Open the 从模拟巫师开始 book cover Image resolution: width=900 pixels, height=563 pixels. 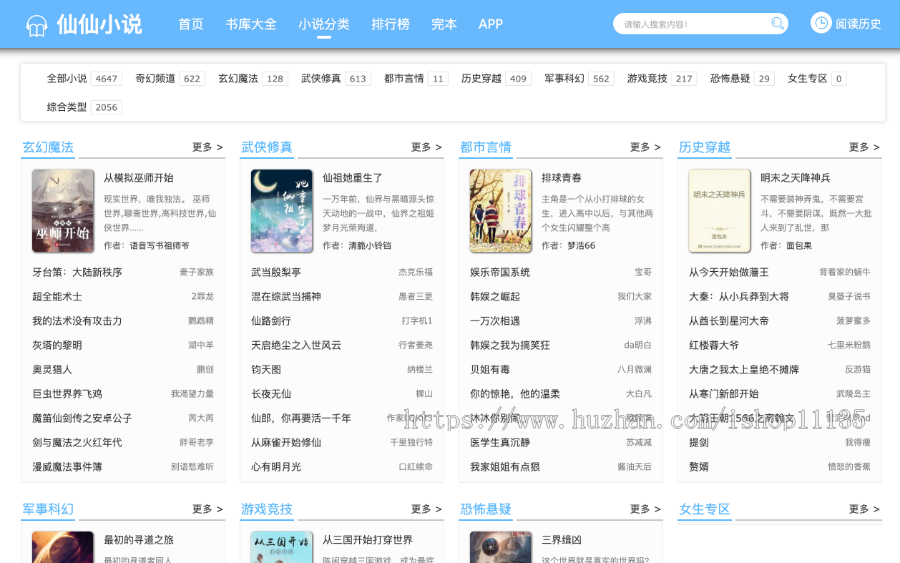[63, 211]
